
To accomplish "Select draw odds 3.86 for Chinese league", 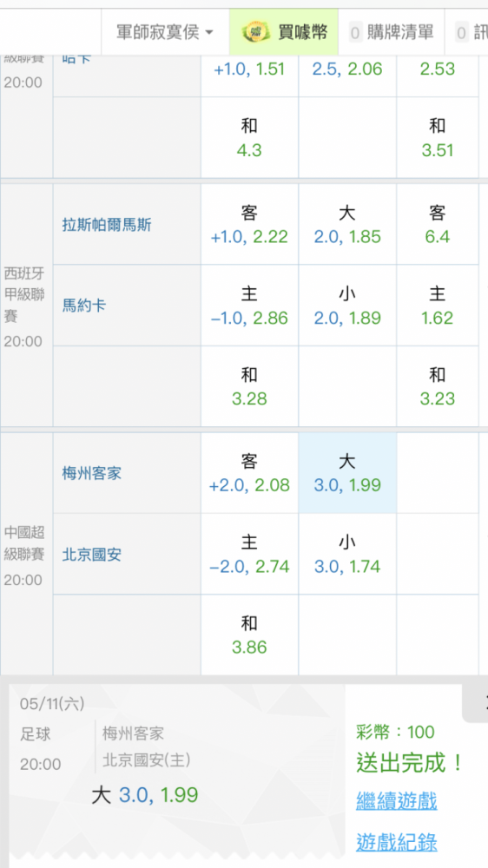I will point(249,635).
